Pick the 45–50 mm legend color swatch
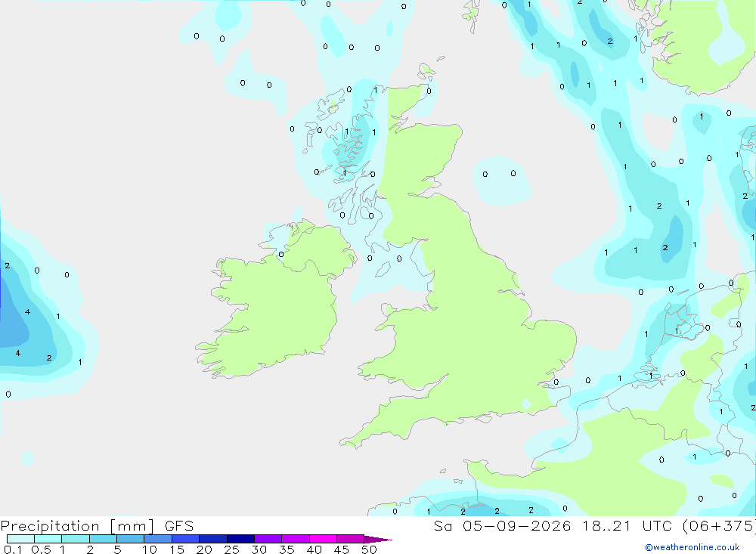 point(350,539)
